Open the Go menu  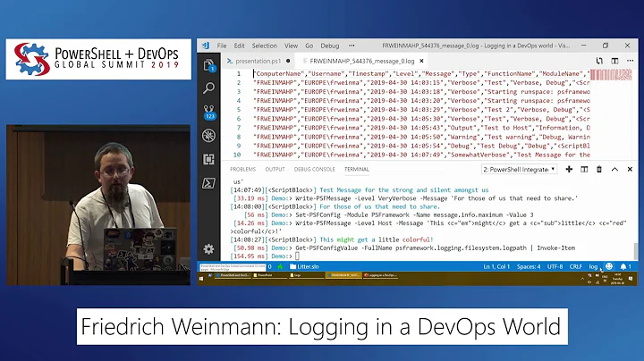[309, 46]
